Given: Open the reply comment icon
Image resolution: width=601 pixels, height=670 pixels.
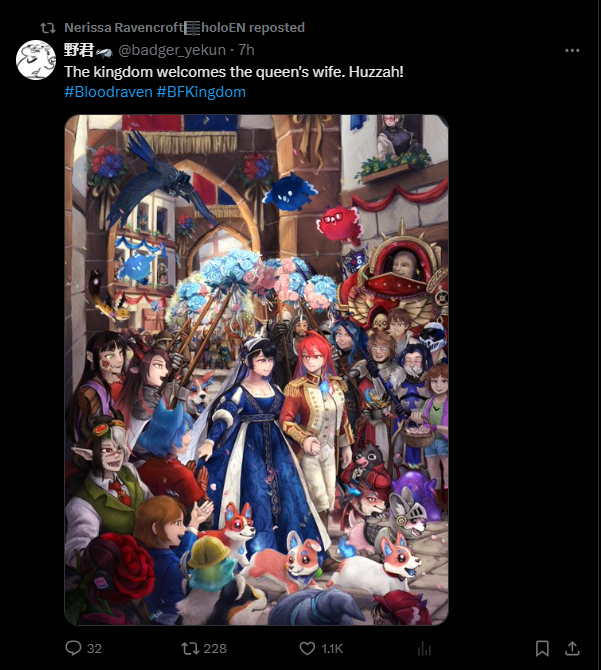Looking at the screenshot, I should 73,648.
